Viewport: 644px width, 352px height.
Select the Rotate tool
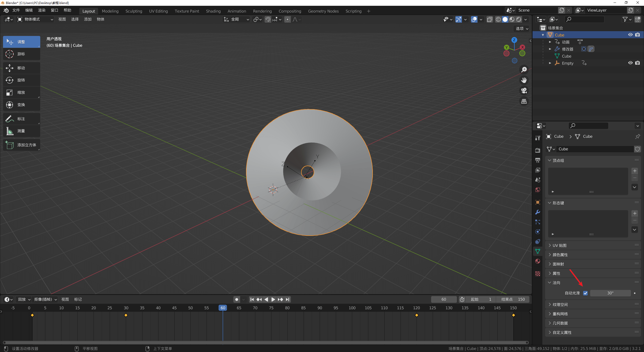point(21,80)
